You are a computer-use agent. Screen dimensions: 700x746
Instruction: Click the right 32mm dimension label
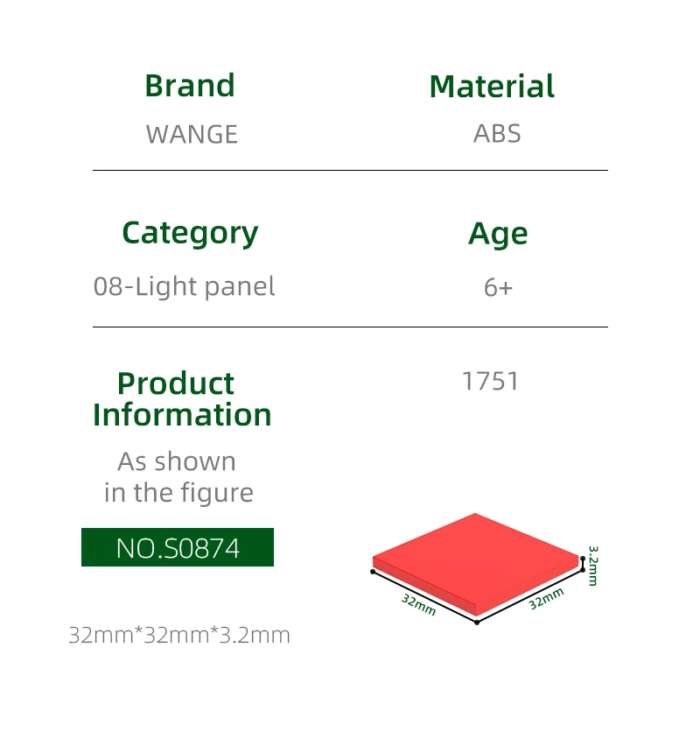pos(546,599)
